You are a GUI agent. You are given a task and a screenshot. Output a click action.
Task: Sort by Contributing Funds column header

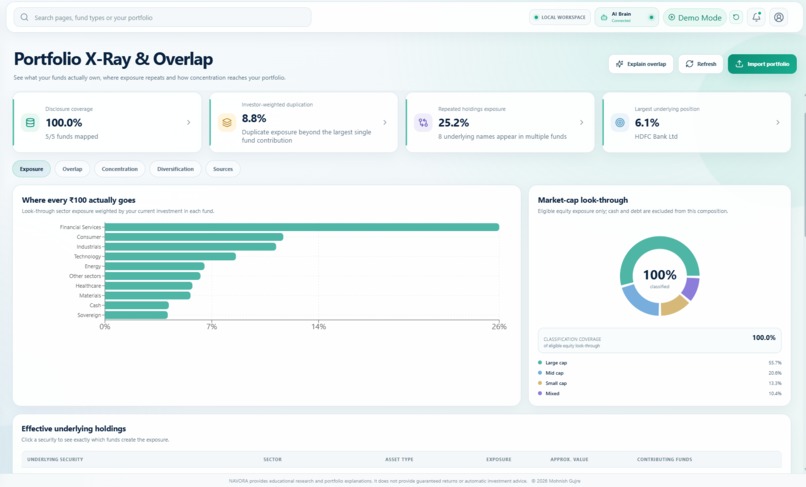click(665, 459)
